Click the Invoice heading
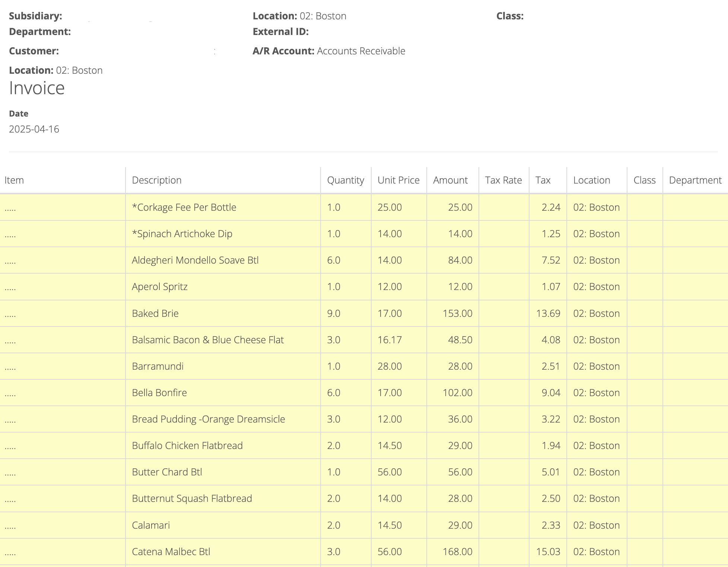 pyautogui.click(x=37, y=88)
